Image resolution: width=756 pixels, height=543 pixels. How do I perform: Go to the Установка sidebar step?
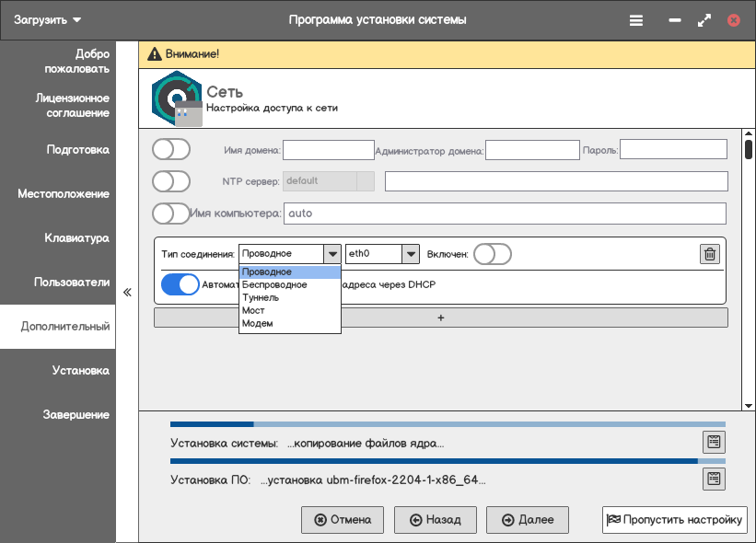81,371
